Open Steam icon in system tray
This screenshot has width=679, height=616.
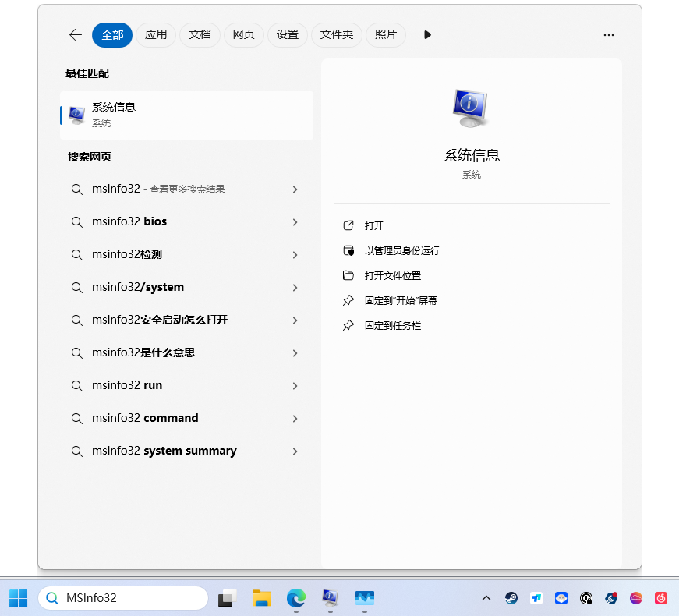point(511,598)
